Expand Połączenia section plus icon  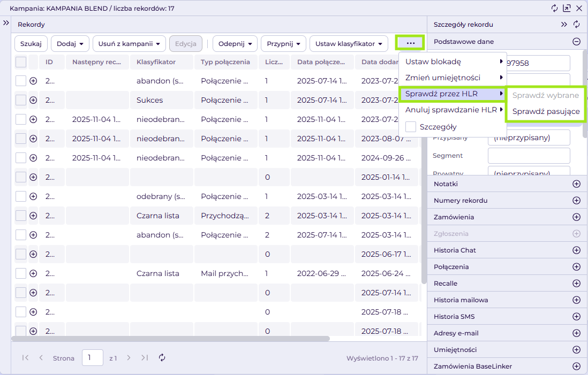(x=577, y=267)
